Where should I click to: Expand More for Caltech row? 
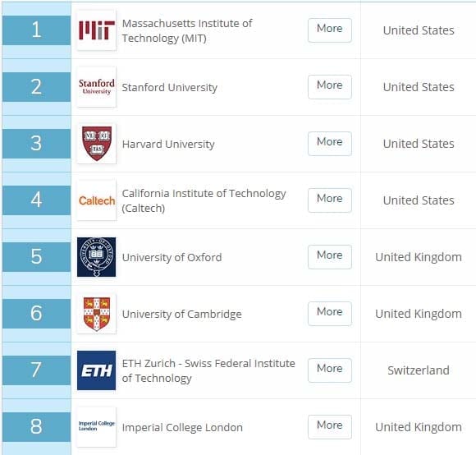click(x=330, y=200)
